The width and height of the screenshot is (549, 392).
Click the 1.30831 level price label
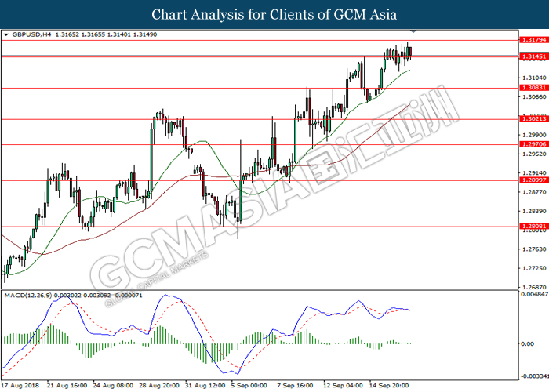(x=533, y=88)
